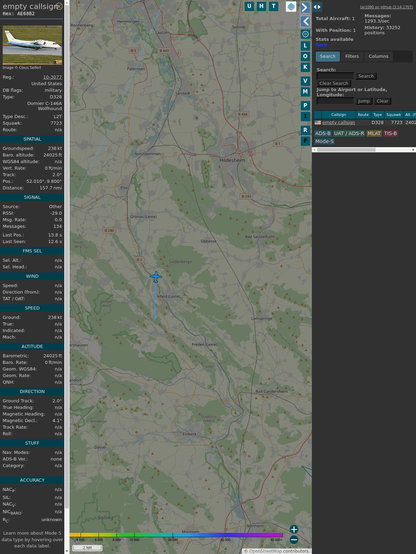Toggle the L map button

click(x=305, y=46)
